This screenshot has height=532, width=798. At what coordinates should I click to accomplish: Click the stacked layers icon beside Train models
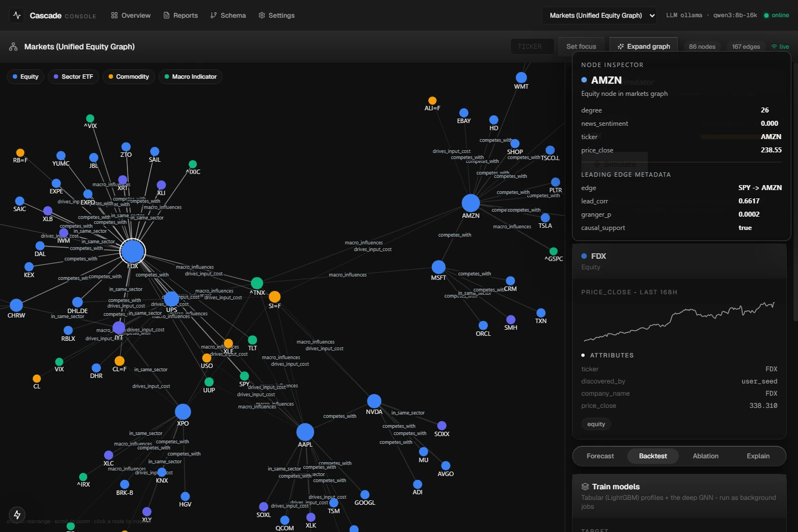point(585,487)
